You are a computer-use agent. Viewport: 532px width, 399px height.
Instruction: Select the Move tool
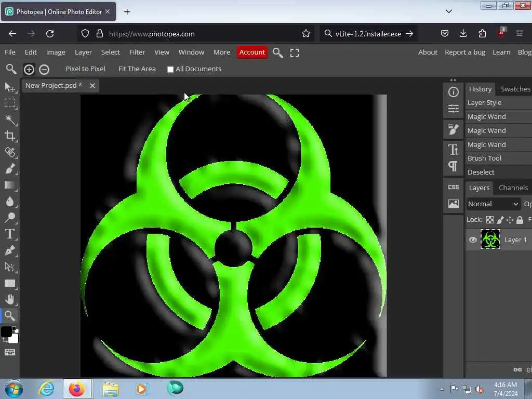(x=10, y=87)
